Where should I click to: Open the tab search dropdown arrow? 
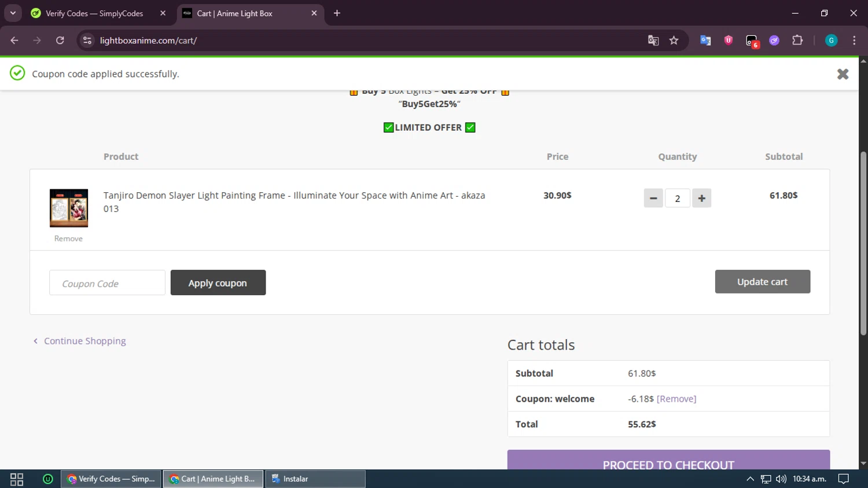(13, 13)
